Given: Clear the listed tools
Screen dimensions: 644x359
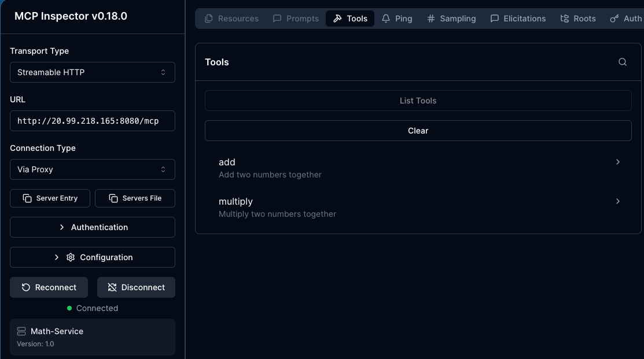Looking at the screenshot, I should click(x=418, y=131).
